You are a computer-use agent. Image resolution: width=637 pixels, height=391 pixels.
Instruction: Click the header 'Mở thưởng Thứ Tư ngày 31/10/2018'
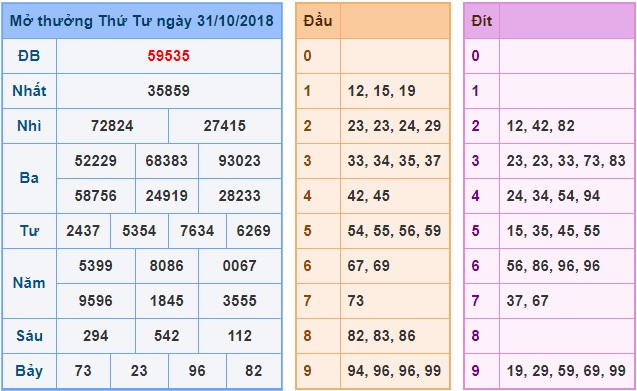(141, 21)
